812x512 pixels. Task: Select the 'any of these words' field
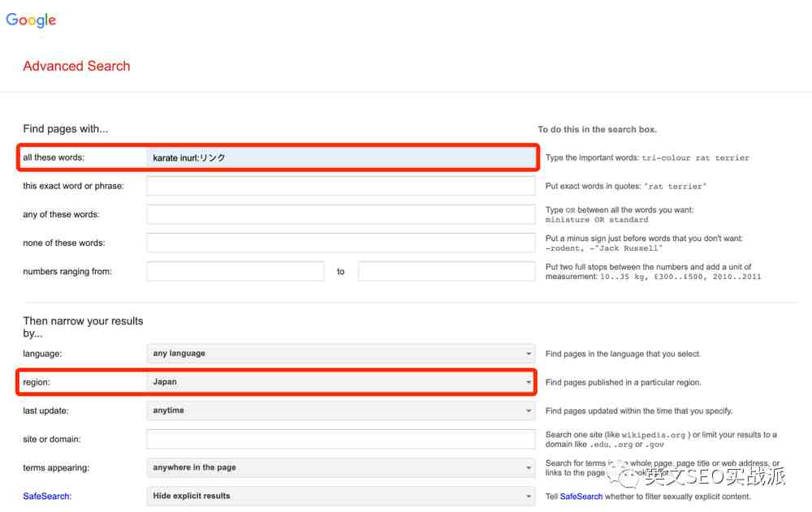[x=341, y=214]
